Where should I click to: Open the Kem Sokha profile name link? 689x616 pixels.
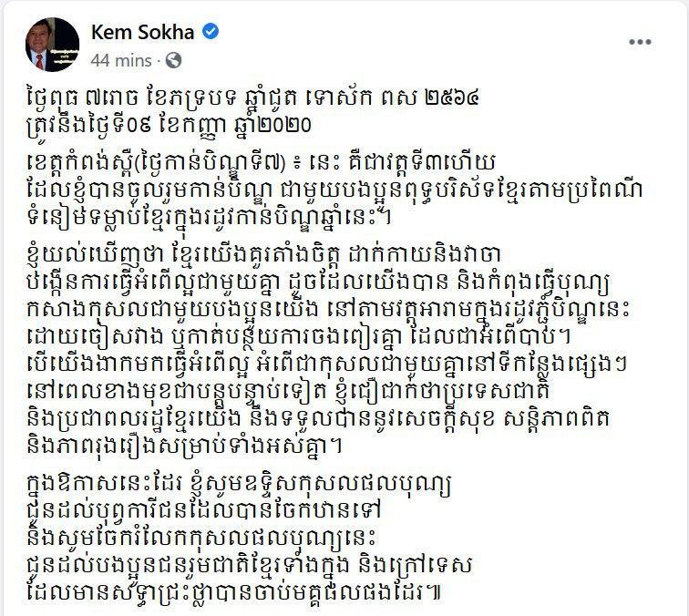143,32
